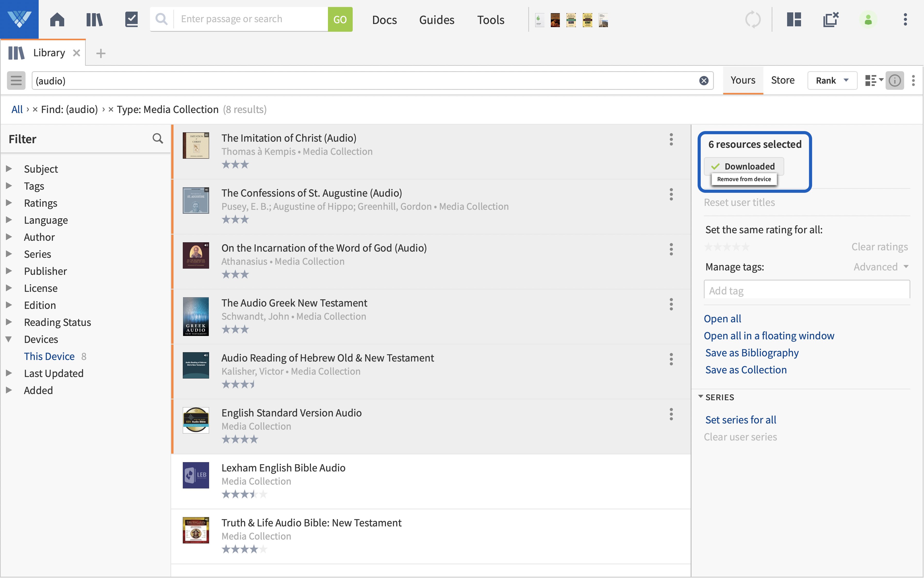Open options for On the Incarnation audio
Image resolution: width=924 pixels, height=578 pixels.
tap(671, 249)
